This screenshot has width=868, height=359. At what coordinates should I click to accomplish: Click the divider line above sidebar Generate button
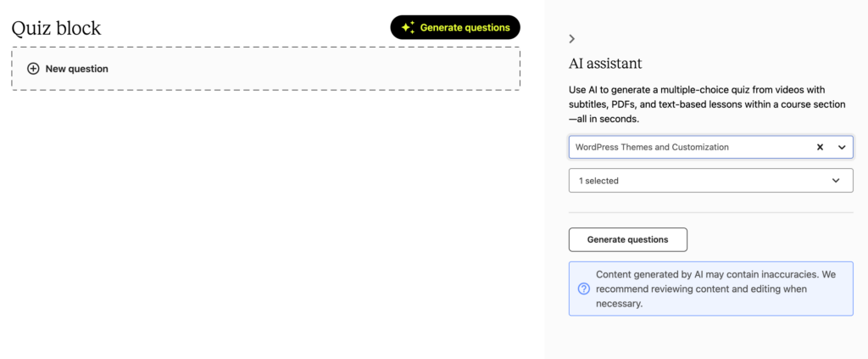pos(711,212)
